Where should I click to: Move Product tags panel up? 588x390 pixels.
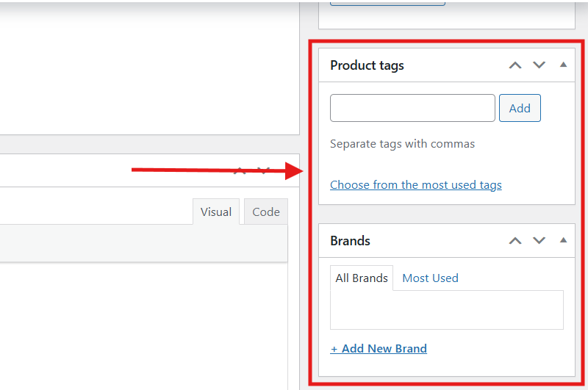(515, 65)
